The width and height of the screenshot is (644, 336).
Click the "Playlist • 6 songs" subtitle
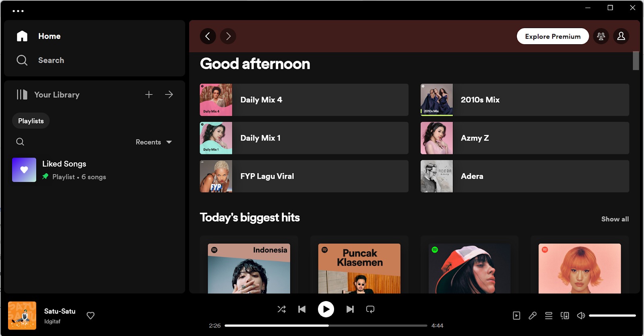click(x=79, y=177)
